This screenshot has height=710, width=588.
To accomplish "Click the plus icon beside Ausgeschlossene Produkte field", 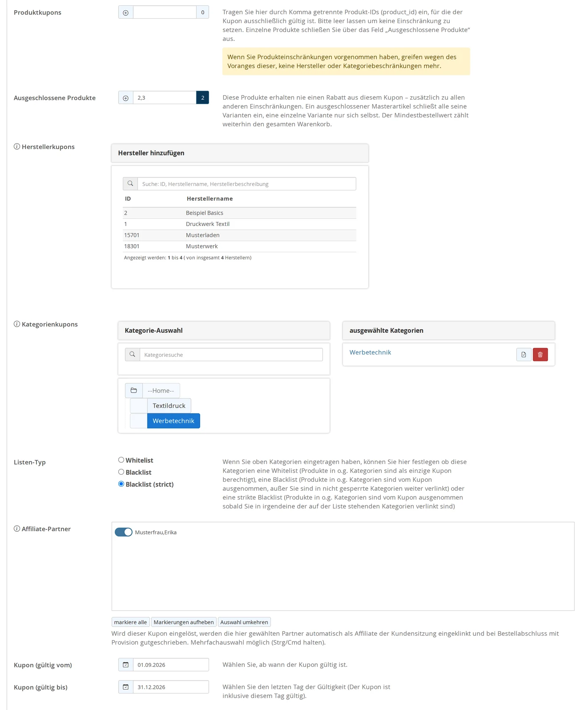I will click(126, 98).
